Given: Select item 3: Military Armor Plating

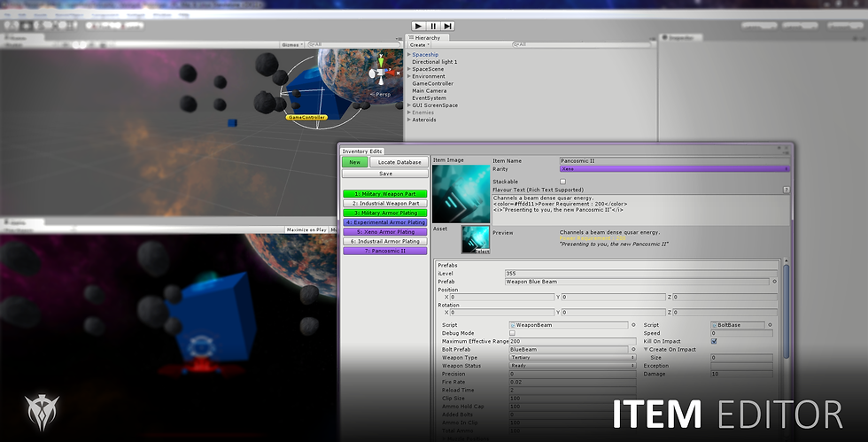Looking at the screenshot, I should 385,213.
